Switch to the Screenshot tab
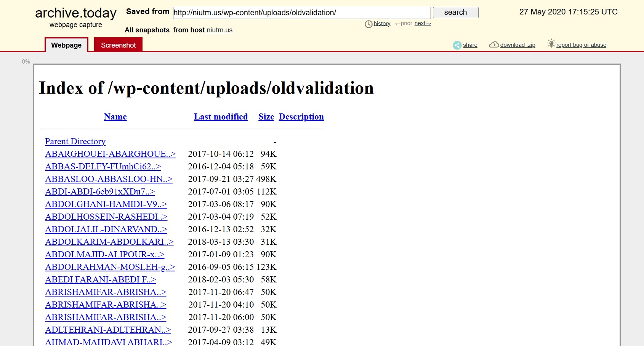 (x=118, y=45)
